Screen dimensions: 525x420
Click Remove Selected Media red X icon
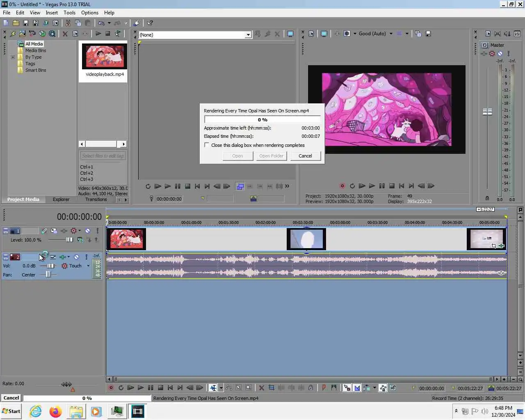pos(65,34)
